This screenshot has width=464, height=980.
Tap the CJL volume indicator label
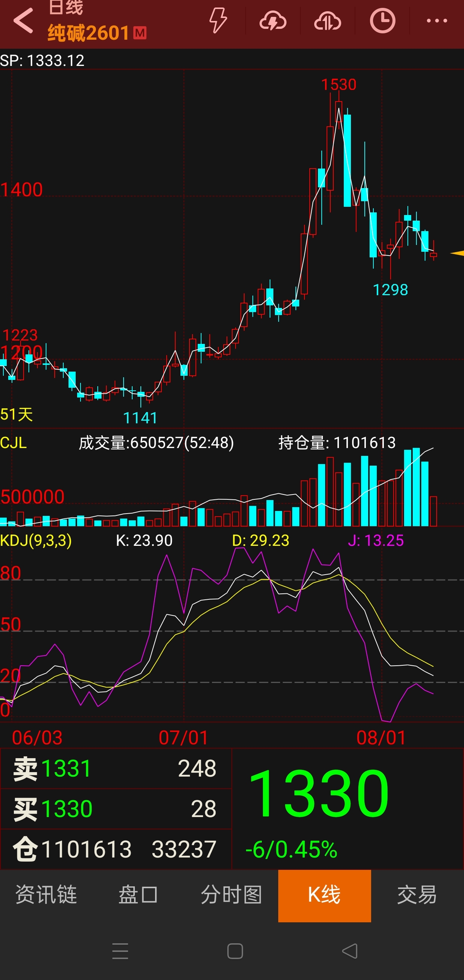coord(13,443)
